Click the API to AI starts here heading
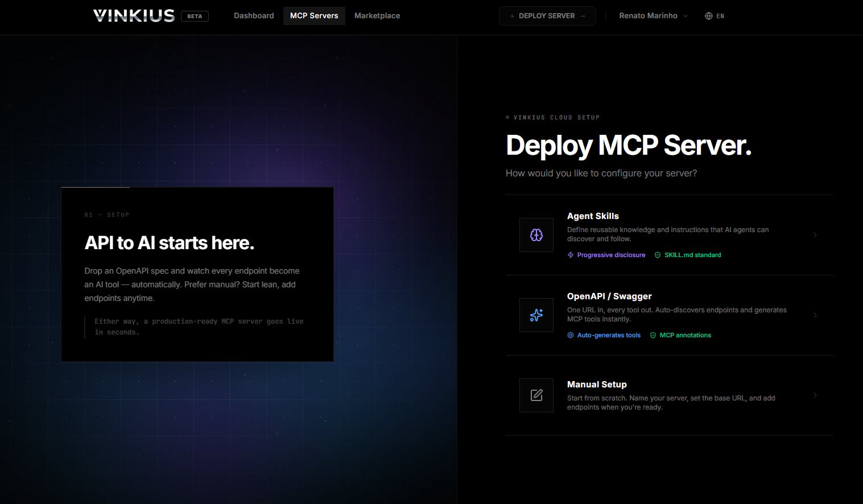The height and width of the screenshot is (504, 863). click(170, 243)
